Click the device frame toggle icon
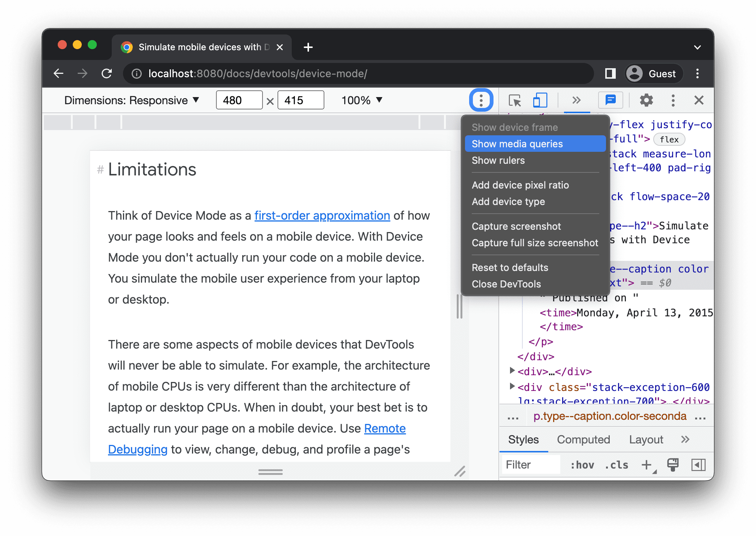 point(539,100)
